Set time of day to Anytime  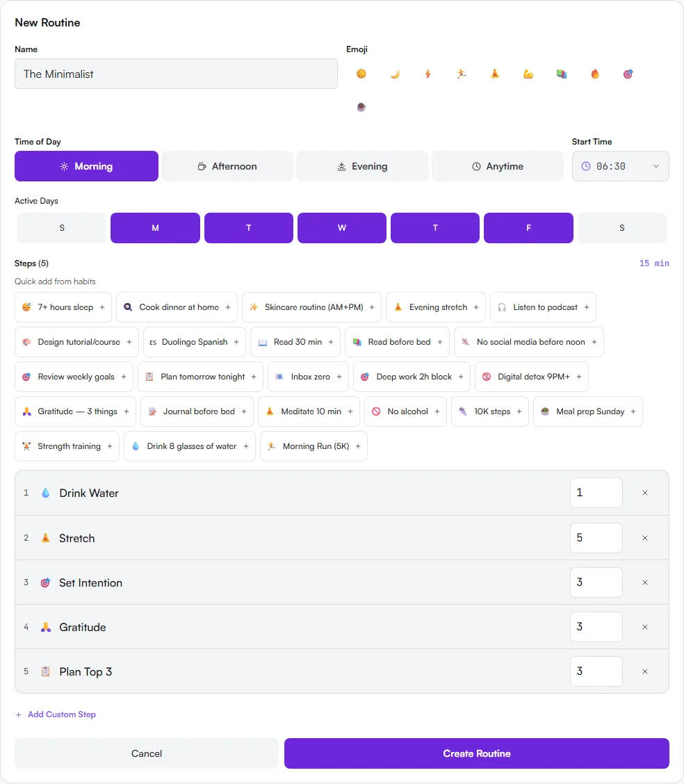pyautogui.click(x=498, y=166)
